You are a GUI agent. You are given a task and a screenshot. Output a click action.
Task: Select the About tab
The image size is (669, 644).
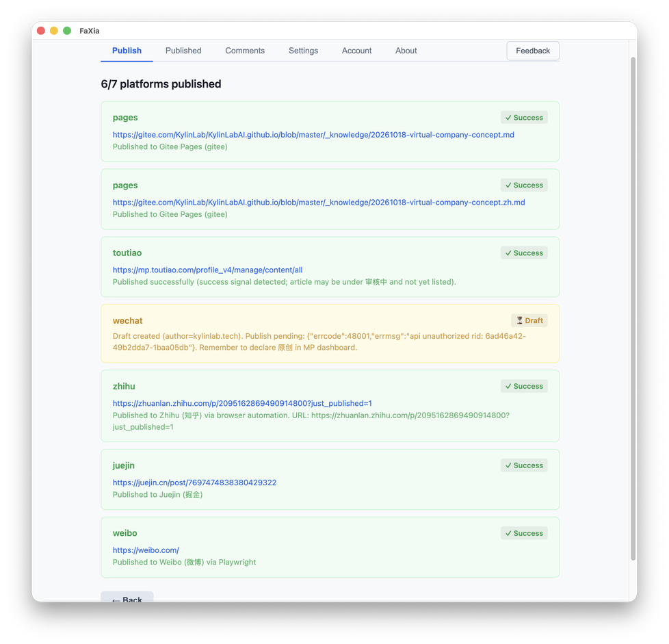click(406, 51)
